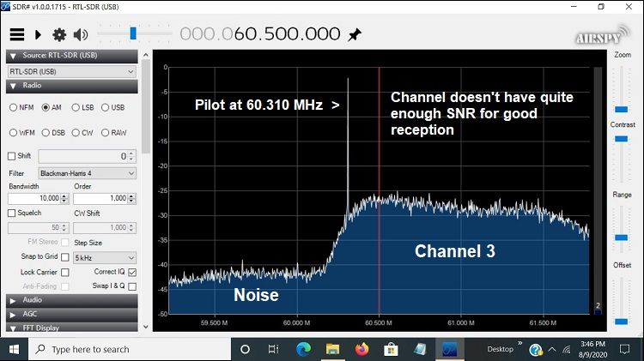Open the Blackman-Harris 4 filter dropdown
This screenshot has width=644, height=361.
(x=87, y=172)
